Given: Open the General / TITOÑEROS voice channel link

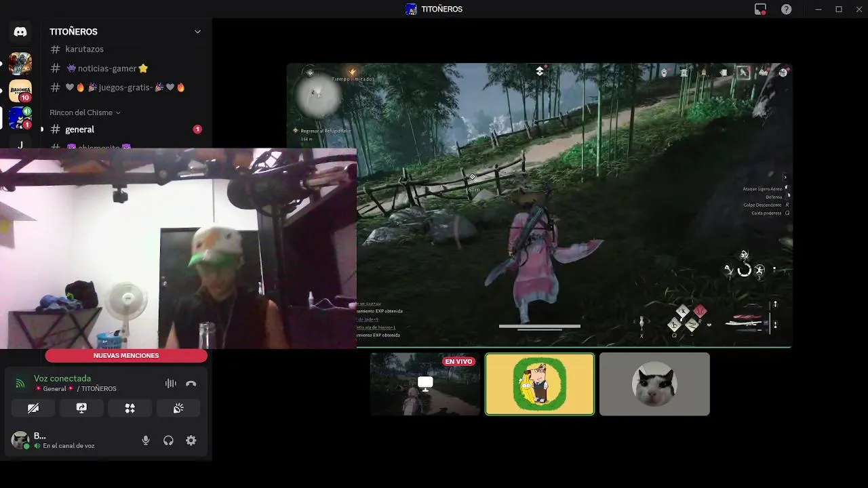Looking at the screenshot, I should coord(76,389).
